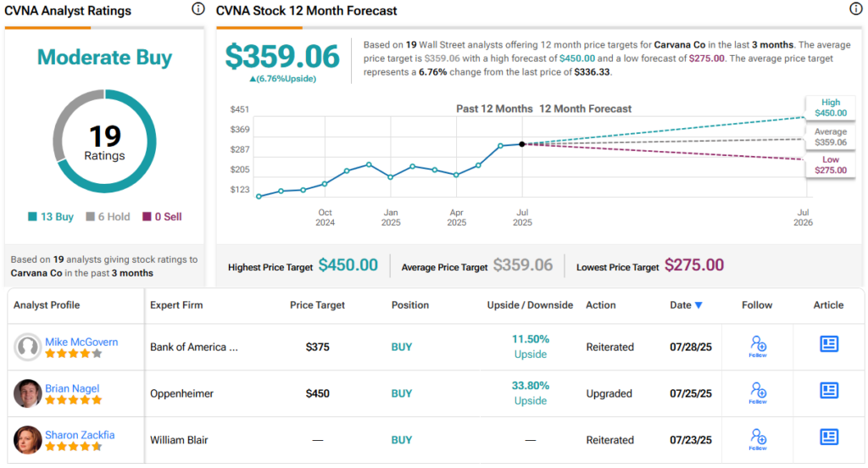Viewport: 868px width, 468px height.
Task: Select the 13 Buy legend swatch
Action: coord(33,216)
